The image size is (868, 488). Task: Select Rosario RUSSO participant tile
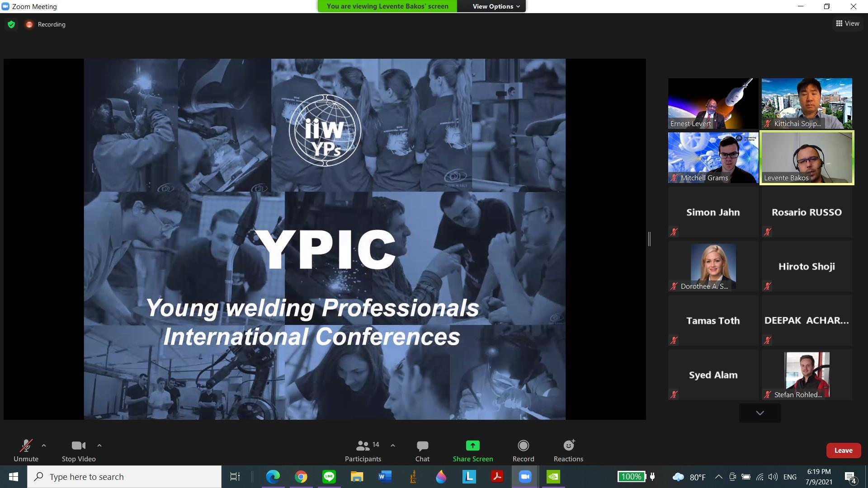(x=807, y=212)
